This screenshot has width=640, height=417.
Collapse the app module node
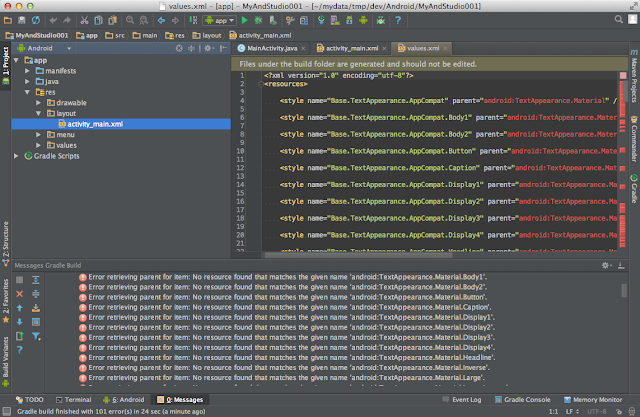click(x=17, y=60)
